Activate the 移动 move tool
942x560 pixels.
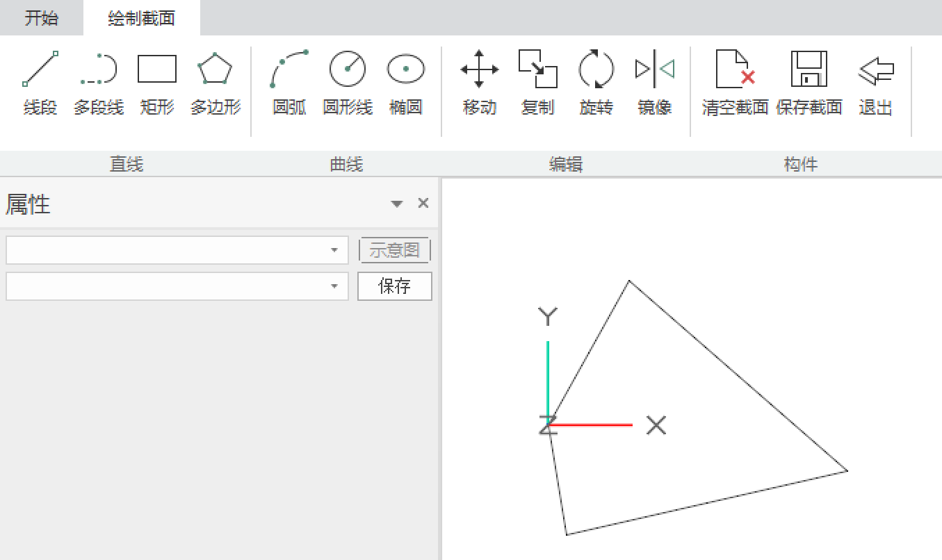click(x=480, y=82)
